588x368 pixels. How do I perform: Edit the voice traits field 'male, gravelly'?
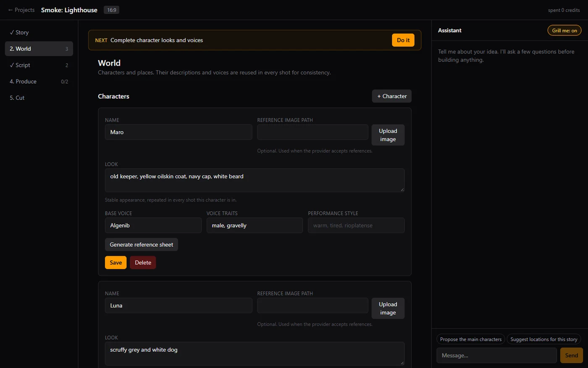(x=255, y=225)
